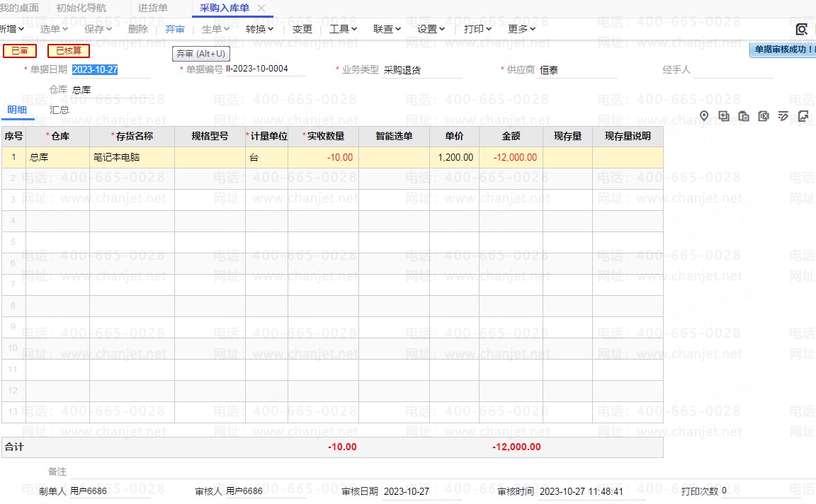
Task: Click the 弃审 button
Action: click(175, 29)
